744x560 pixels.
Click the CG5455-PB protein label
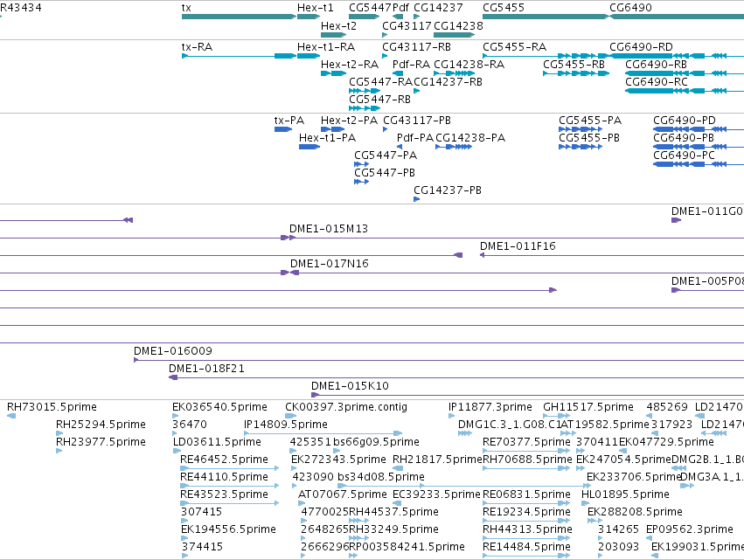(x=589, y=138)
